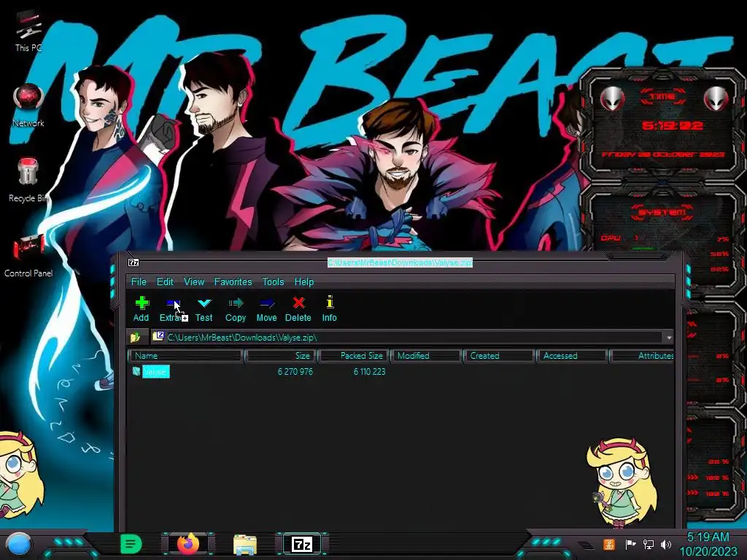
Task: Click the 7-Zip title bar path text
Action: point(400,262)
